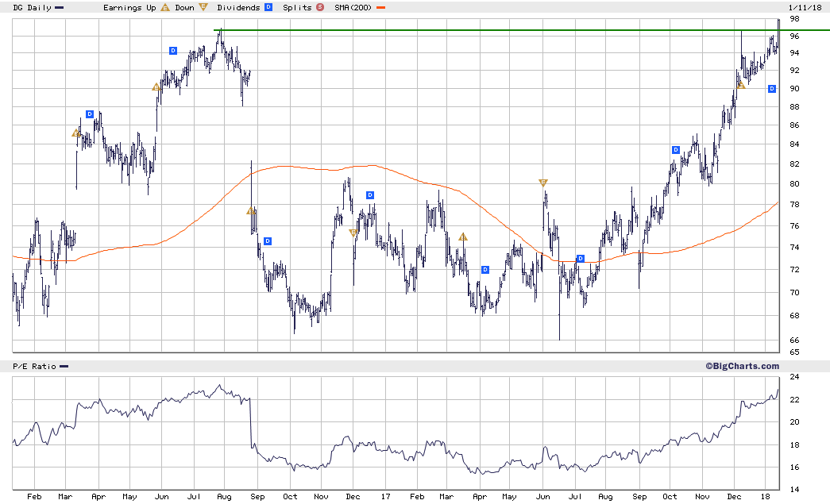This screenshot has width=830, height=504.
Task: Click the dark DG Daily legend swatch
Action: click(x=60, y=7)
